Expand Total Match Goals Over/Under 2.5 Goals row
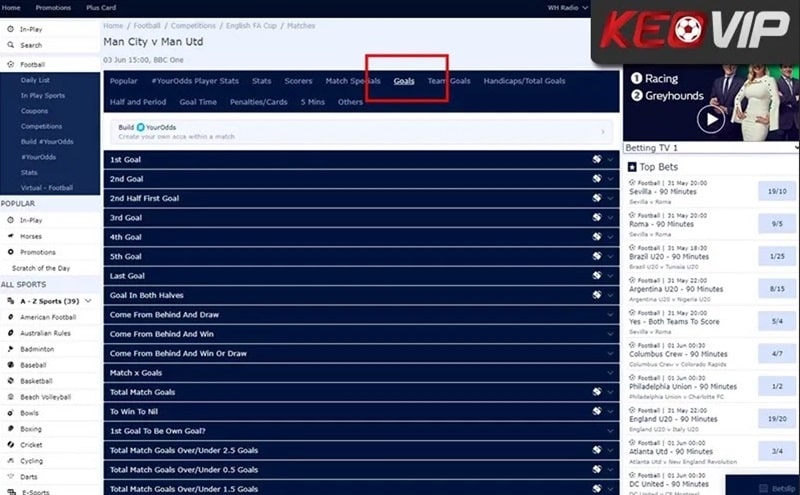 (361, 450)
